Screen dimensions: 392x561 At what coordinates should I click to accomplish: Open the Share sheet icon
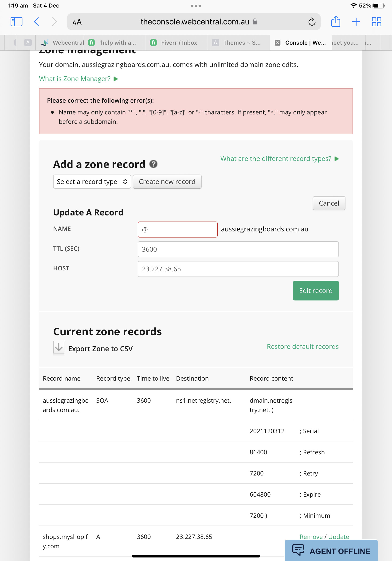(336, 22)
